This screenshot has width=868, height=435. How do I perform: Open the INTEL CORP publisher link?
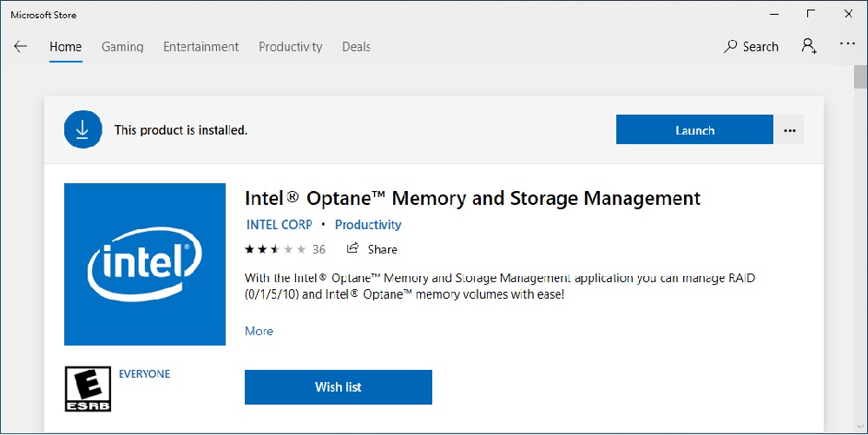coord(279,225)
